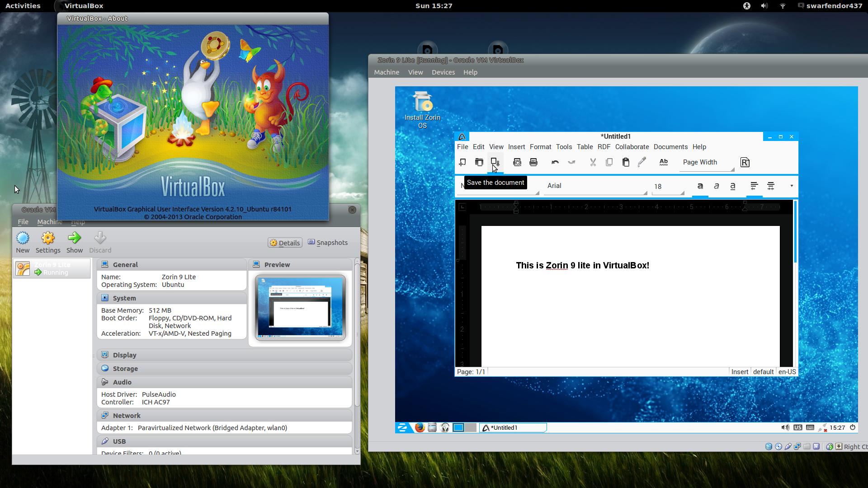Open Print Preview from AbiWord's toolbar
This screenshot has height=488, width=868.
coord(517,162)
